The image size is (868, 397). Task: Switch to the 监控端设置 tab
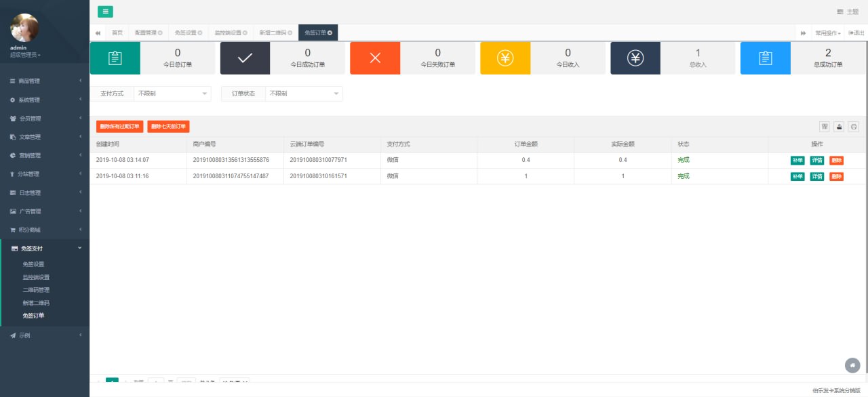(231, 33)
